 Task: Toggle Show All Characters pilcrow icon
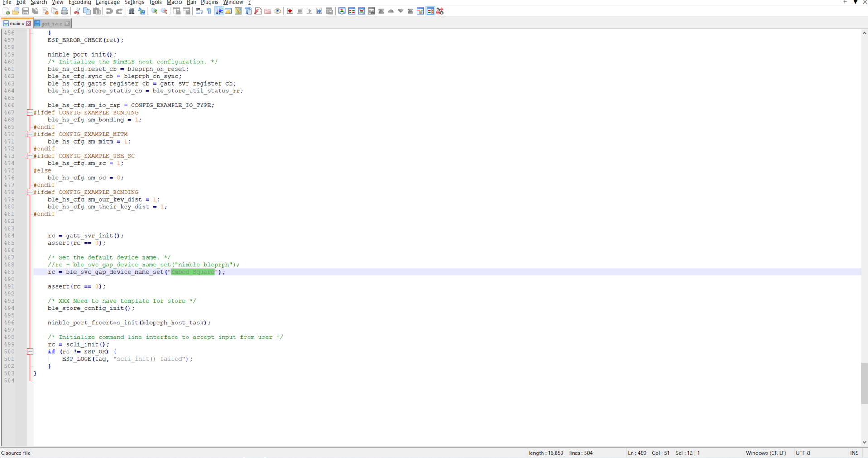point(209,11)
